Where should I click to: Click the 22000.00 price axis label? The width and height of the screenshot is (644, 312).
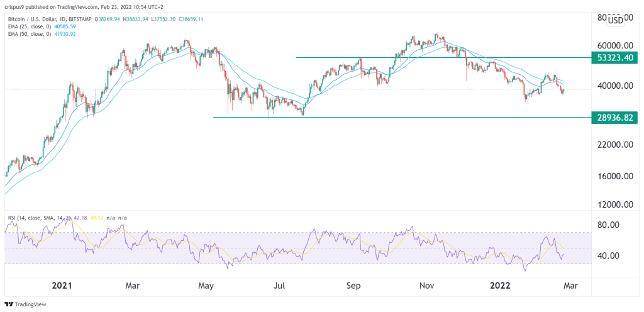tap(614, 145)
